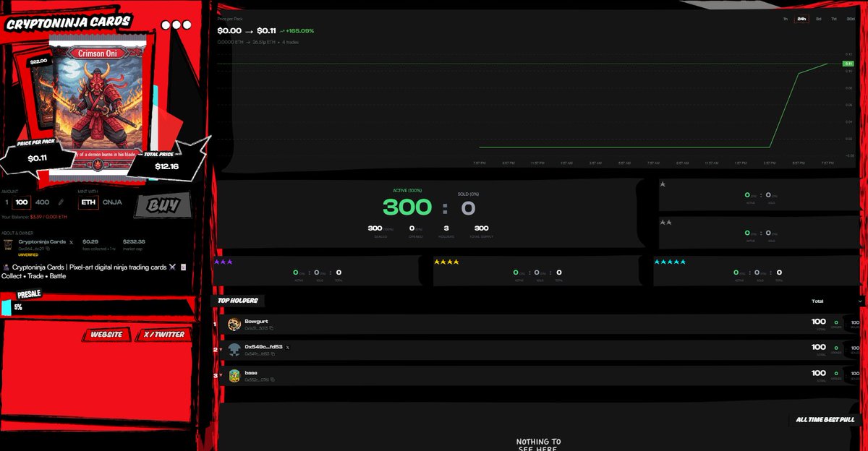Click the ALL TIME BEST PULL label
The height and width of the screenshot is (451, 868).
coord(825,419)
